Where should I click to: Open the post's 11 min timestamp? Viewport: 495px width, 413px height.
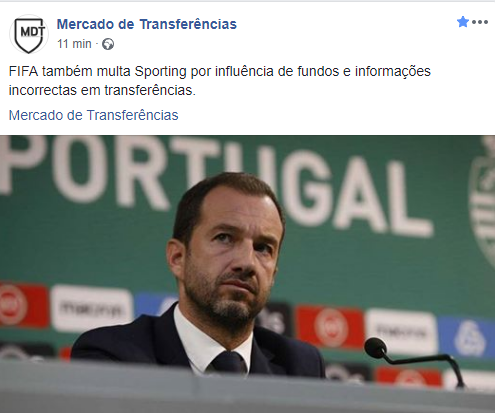pyautogui.click(x=74, y=44)
